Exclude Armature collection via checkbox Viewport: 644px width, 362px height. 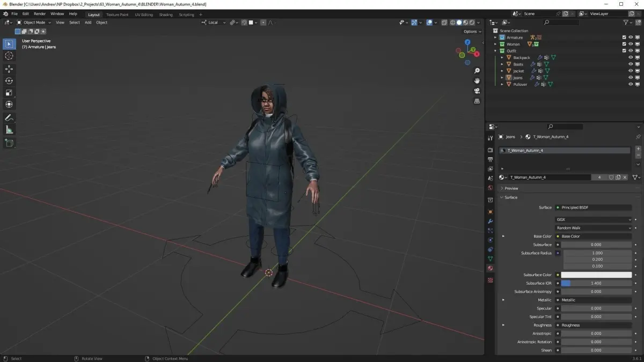coord(624,38)
